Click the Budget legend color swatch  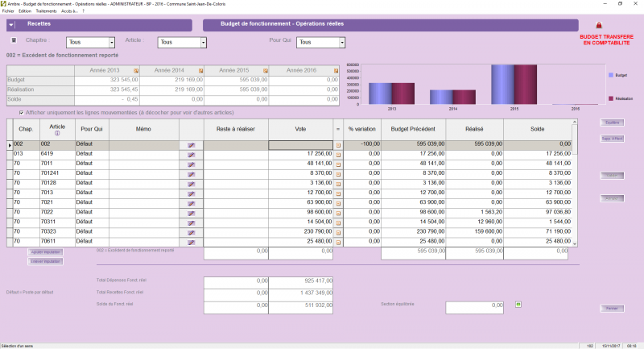coord(611,75)
